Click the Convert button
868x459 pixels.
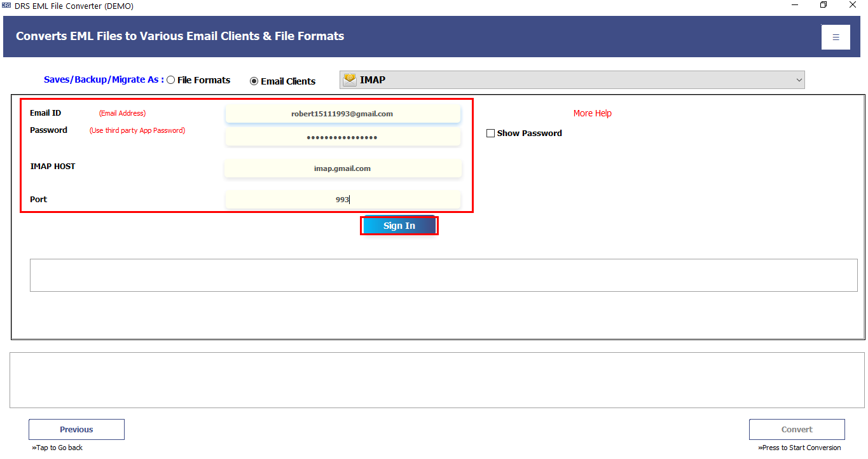pyautogui.click(x=797, y=430)
